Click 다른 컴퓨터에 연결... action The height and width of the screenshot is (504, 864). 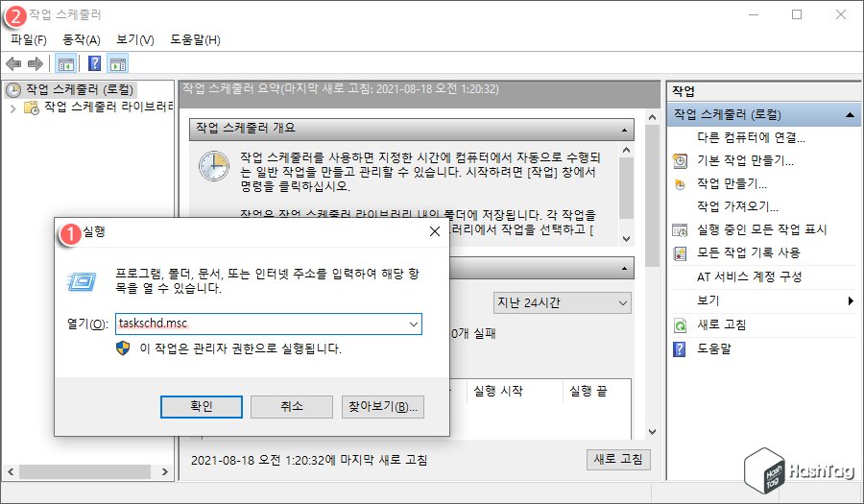click(751, 137)
